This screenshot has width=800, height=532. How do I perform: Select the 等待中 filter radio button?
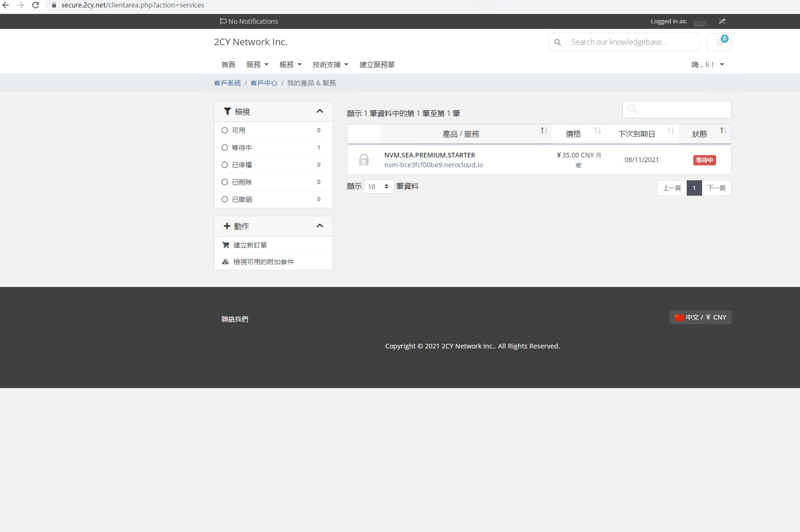(x=225, y=147)
